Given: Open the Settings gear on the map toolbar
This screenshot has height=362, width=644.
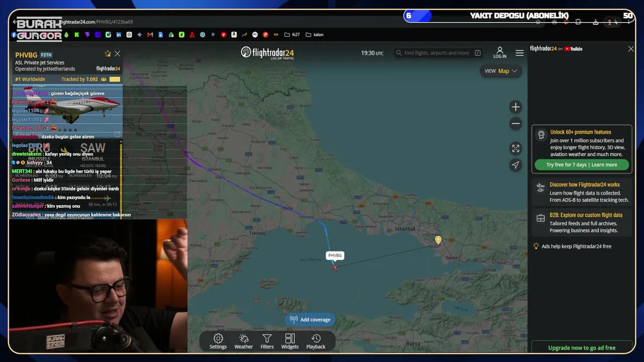Looking at the screenshot, I should [x=218, y=341].
